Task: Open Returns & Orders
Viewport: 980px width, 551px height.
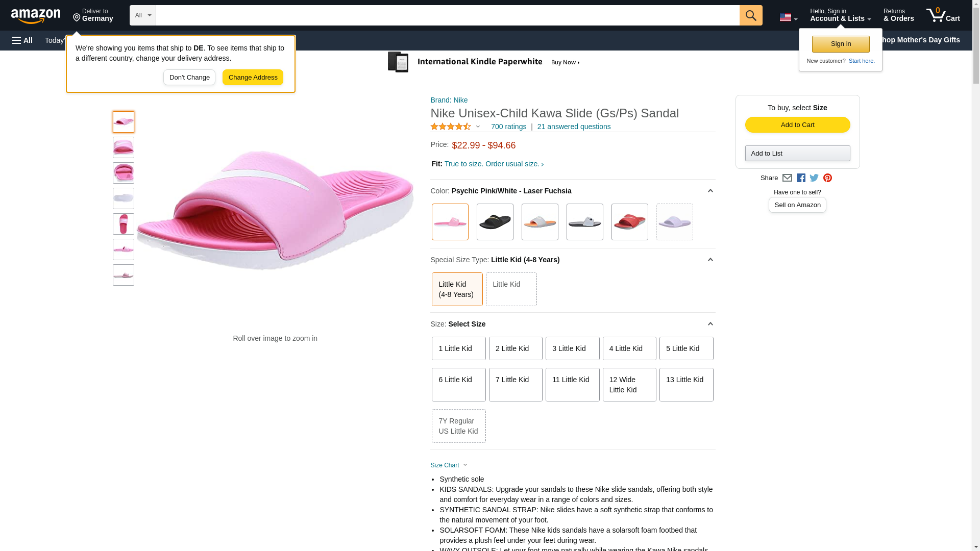Action: 898,15
